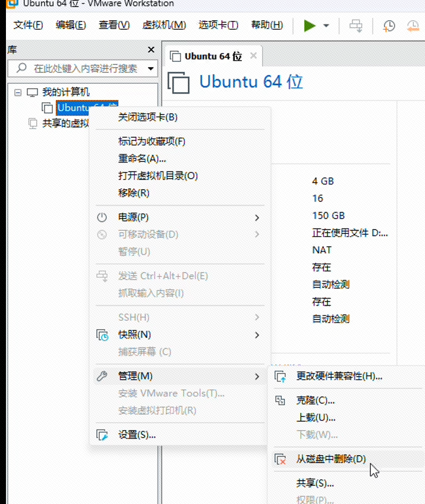The height and width of the screenshot is (504, 425).
Task: Close the Ubuntu 64 位 tab
Action: pyautogui.click(x=253, y=55)
